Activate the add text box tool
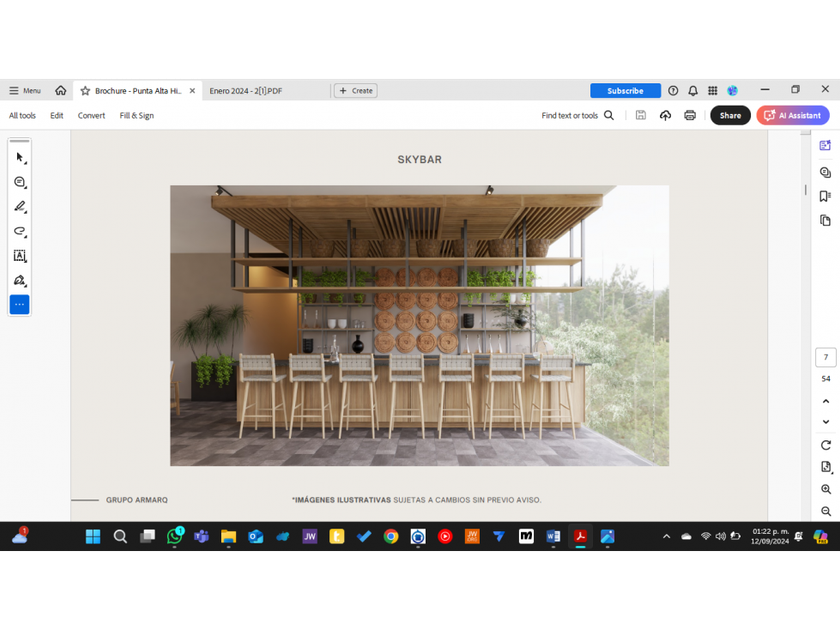 click(19, 256)
